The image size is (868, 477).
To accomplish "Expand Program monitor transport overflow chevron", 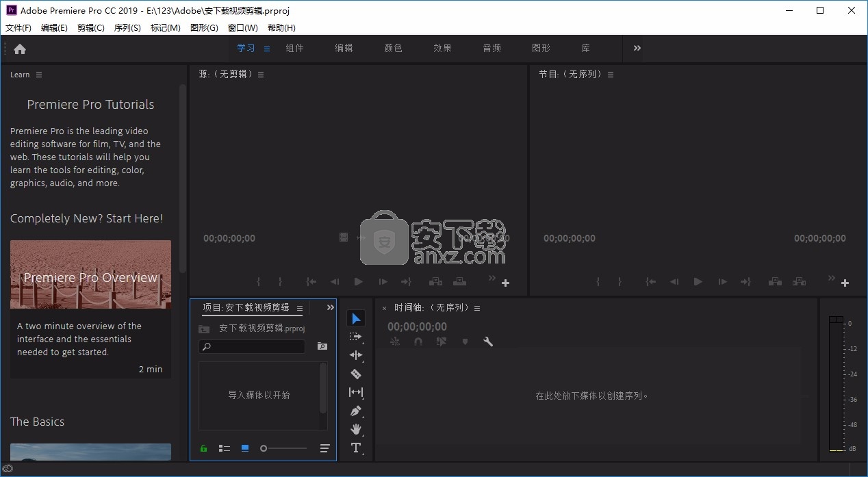I will pos(832,278).
